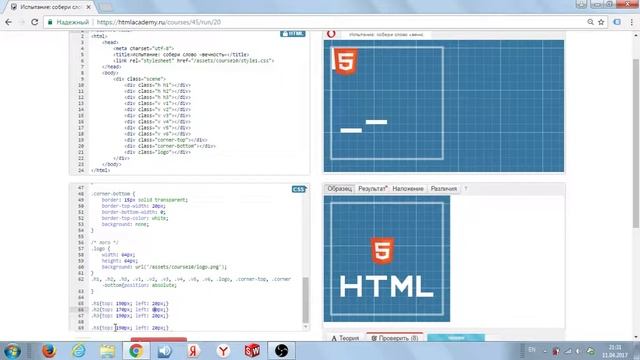
Task: Click the Проверить (8) button
Action: 395,338
